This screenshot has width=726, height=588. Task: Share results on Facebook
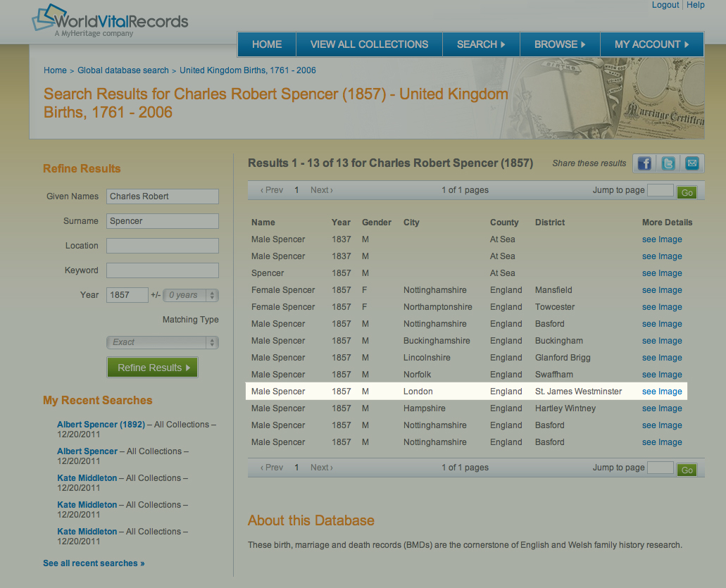[644, 163]
